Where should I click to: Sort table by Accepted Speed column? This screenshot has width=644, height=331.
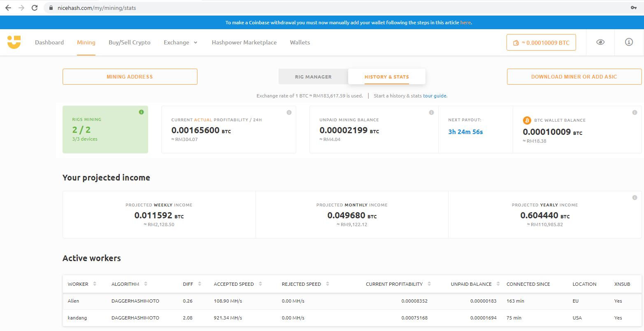tap(260, 284)
